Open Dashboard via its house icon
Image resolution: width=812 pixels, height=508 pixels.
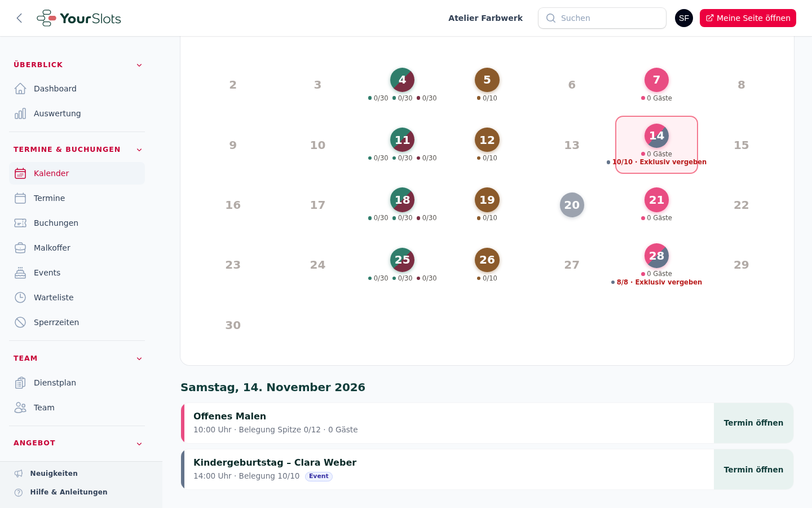tap(20, 89)
